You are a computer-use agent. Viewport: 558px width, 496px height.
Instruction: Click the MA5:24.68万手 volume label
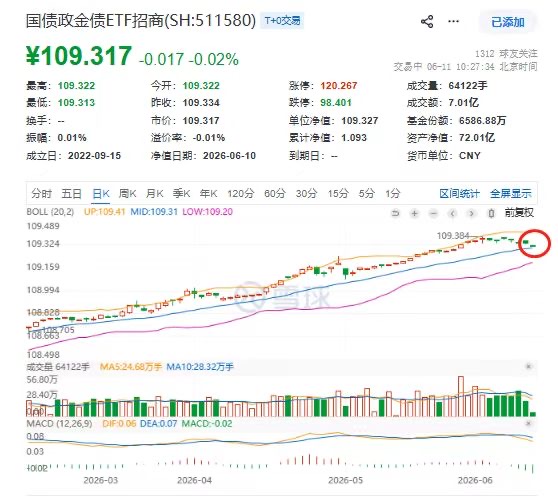point(131,366)
